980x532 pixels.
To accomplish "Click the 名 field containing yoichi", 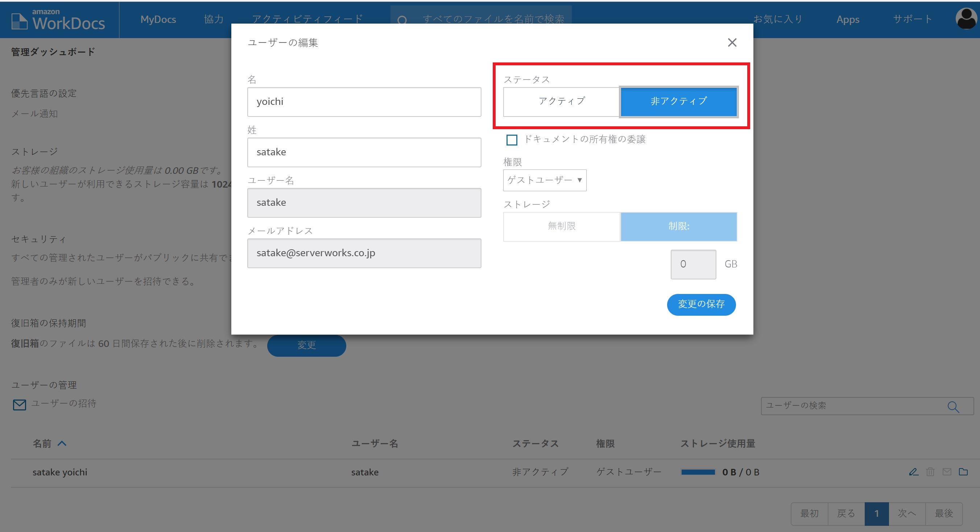I will pyautogui.click(x=364, y=102).
